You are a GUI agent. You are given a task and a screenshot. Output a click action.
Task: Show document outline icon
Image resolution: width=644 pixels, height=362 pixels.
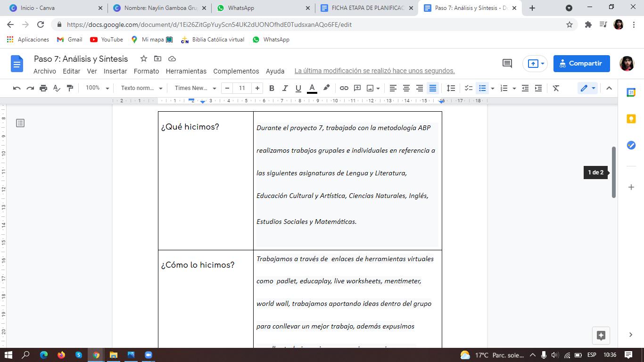[x=20, y=123]
